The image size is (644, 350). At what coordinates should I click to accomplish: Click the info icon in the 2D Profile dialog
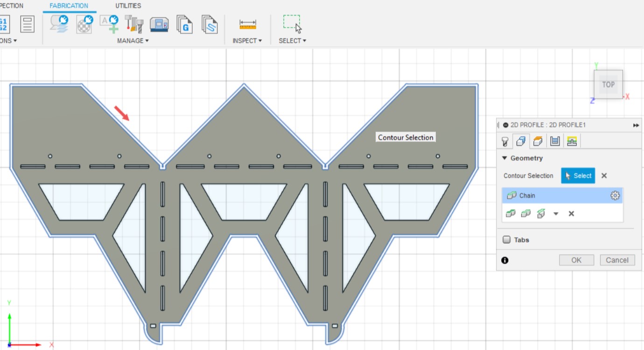click(x=504, y=260)
